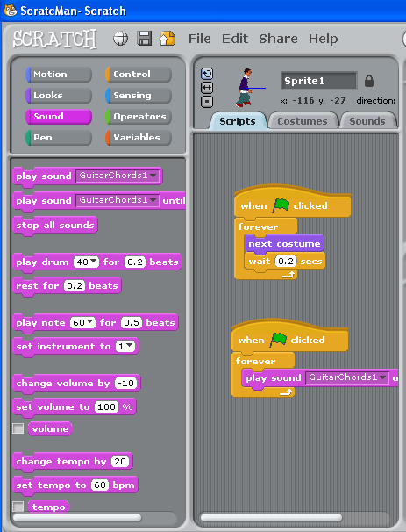
Task: Select the don't rotate style button
Action: pyautogui.click(x=207, y=102)
